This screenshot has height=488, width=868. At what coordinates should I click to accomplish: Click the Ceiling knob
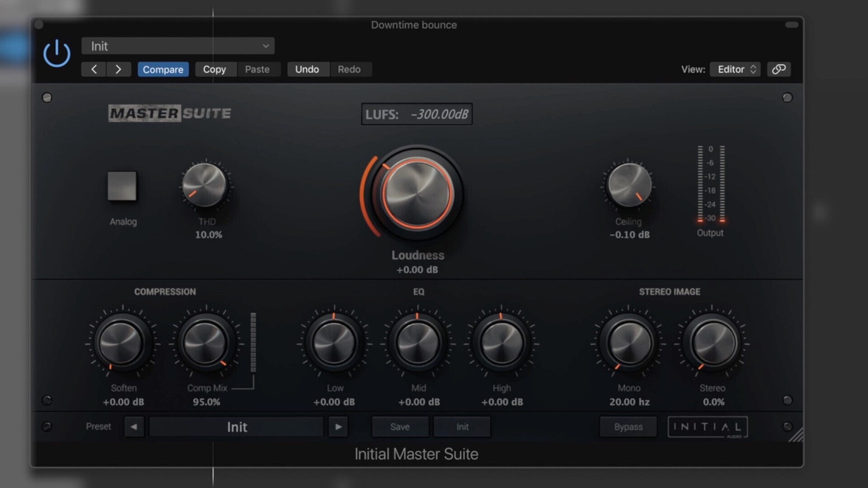click(629, 185)
